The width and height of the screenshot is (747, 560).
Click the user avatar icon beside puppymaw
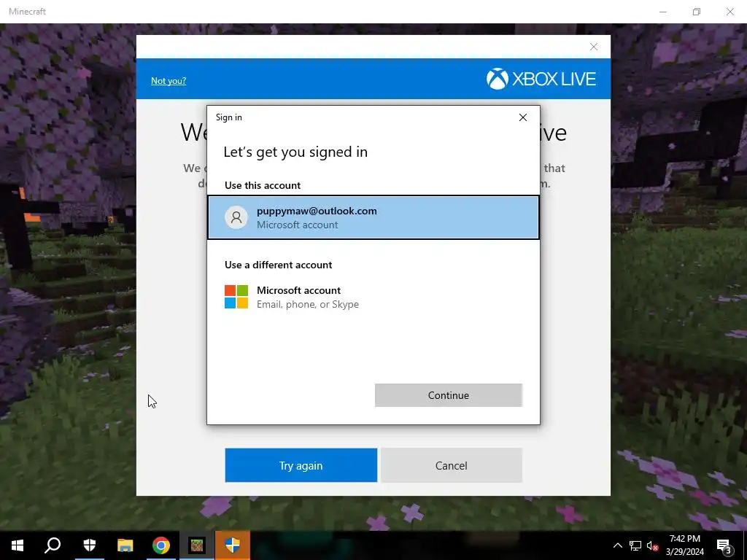coord(236,217)
